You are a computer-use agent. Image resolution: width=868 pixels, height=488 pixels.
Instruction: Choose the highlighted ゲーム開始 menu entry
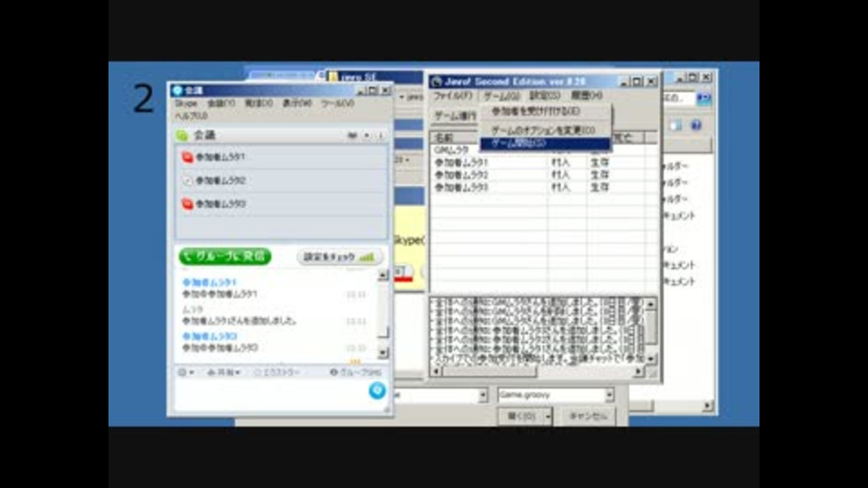544,144
